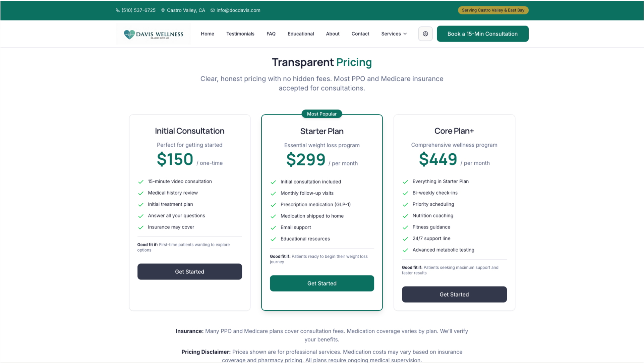Click the Davis Wellness heart logo
The image size is (644, 363).
tap(129, 34)
